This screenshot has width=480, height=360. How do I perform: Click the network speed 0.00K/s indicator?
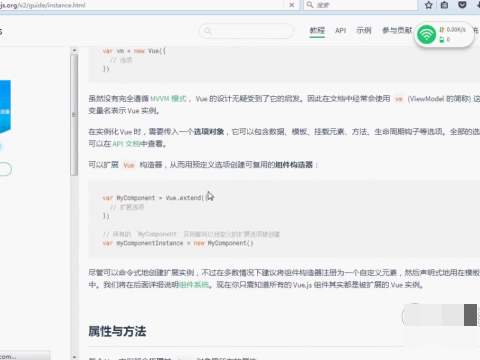click(453, 30)
